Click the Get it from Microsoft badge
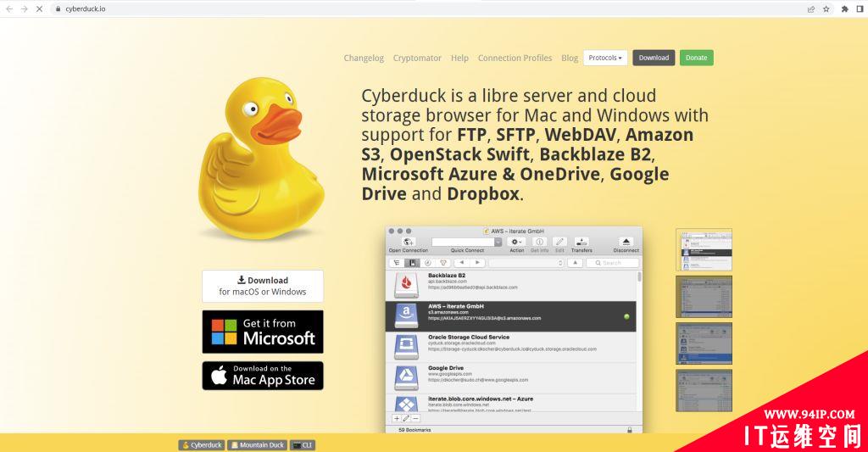Viewport: 868px width, 452px height. (263, 332)
